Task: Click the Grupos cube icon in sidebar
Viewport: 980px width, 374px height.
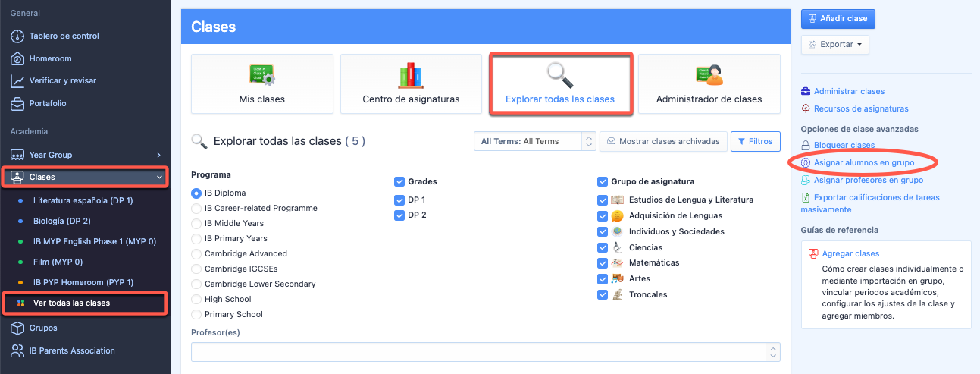Action: (x=17, y=328)
